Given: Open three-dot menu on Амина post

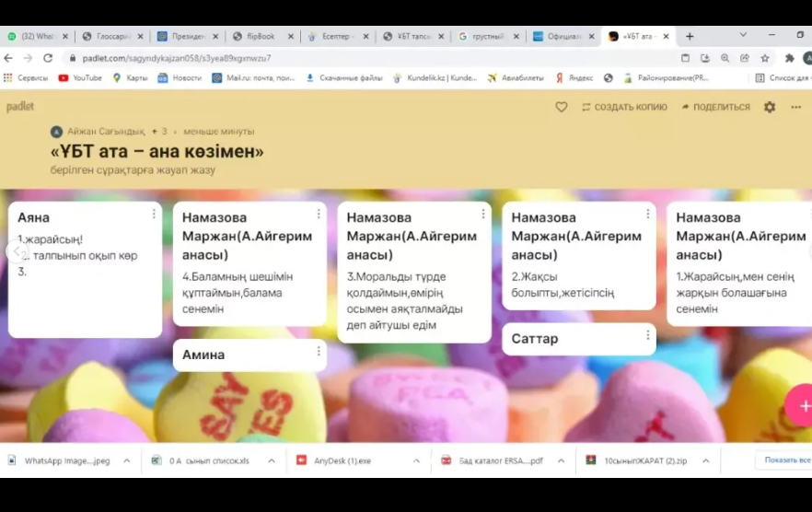Looking at the screenshot, I should (319, 351).
